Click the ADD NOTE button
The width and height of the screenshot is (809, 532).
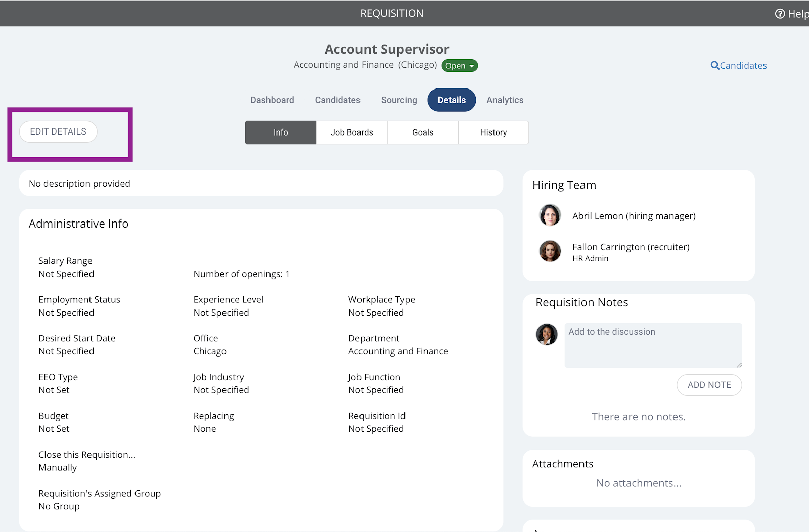click(709, 385)
